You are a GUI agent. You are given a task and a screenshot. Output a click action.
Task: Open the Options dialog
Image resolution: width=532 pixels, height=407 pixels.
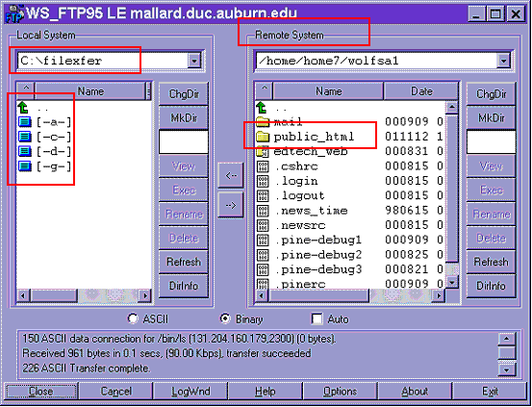(x=340, y=391)
